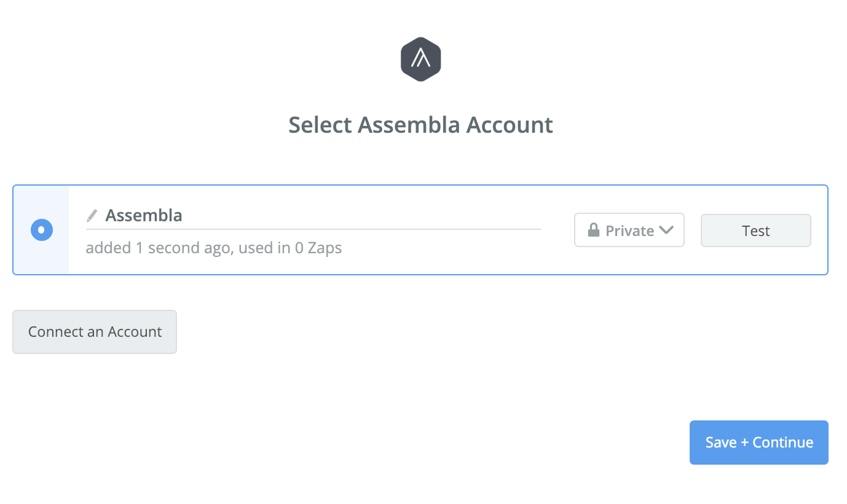Viewport: 847px width, 504px height.
Task: Click the 'used in 0 Zaps' text
Action: pyautogui.click(x=290, y=248)
